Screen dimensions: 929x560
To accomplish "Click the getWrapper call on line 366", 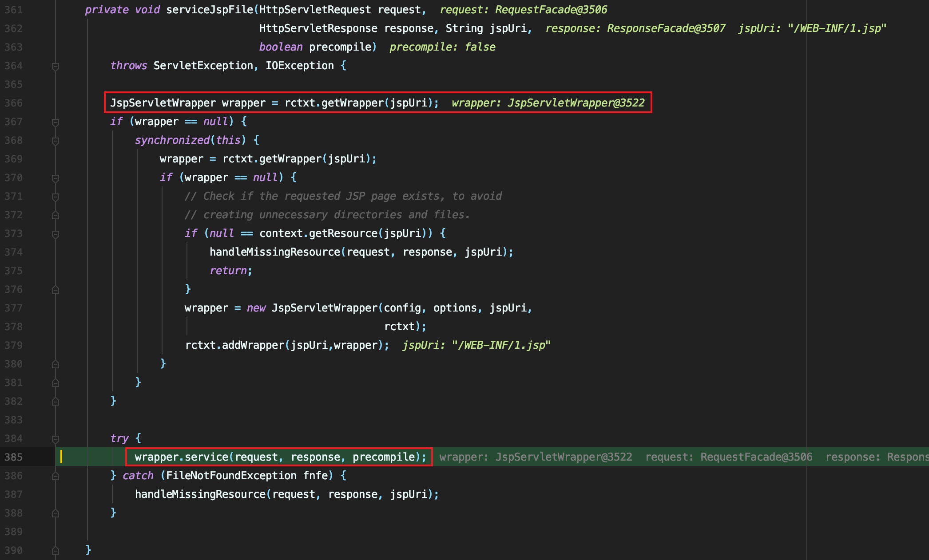I will tap(352, 103).
